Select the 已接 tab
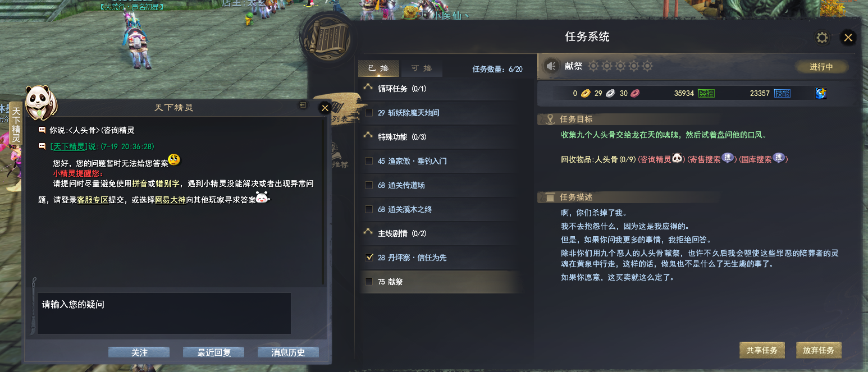Viewport: 868px width, 372px height. (378, 68)
